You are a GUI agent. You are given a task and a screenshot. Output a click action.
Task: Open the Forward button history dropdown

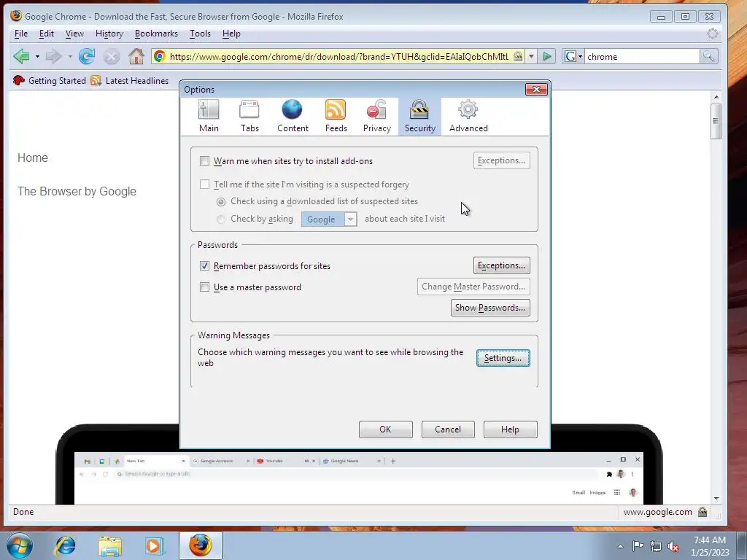tap(69, 57)
